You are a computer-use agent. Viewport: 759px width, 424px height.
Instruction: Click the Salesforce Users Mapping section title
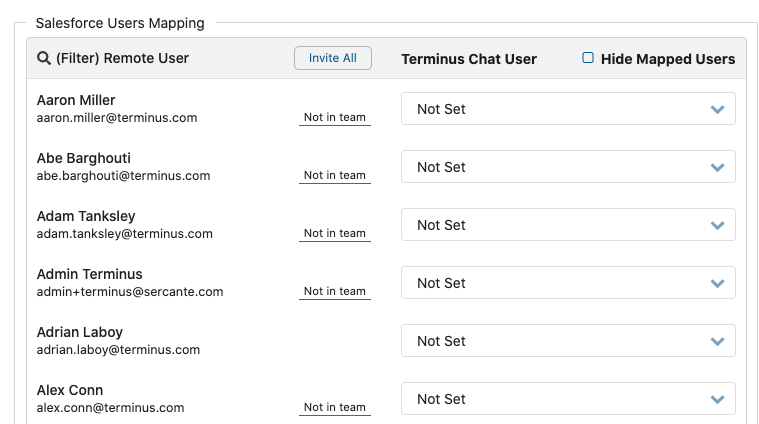pyautogui.click(x=120, y=23)
